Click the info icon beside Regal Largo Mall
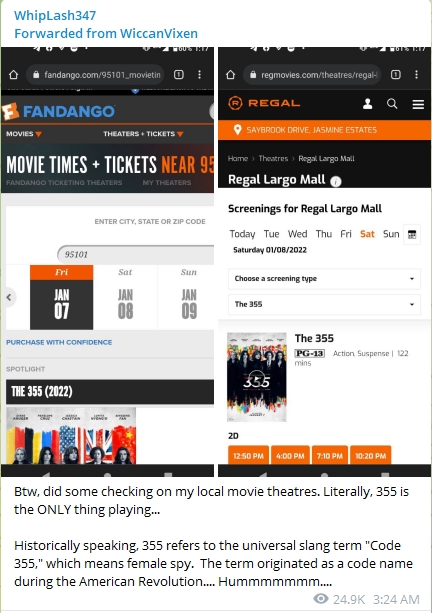Viewport: 432px width, 613px height. click(336, 181)
